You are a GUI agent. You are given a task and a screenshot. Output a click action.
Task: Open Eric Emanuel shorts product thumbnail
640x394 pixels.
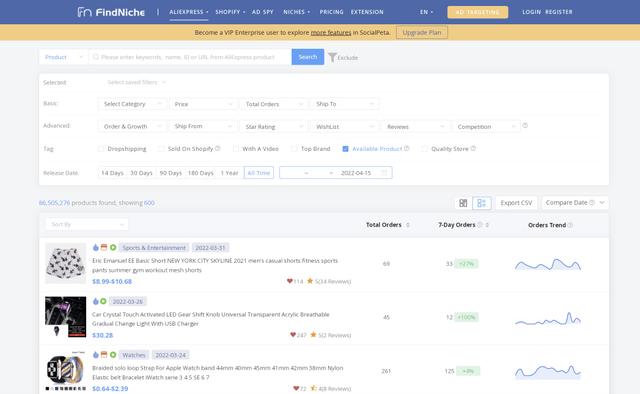point(65,263)
